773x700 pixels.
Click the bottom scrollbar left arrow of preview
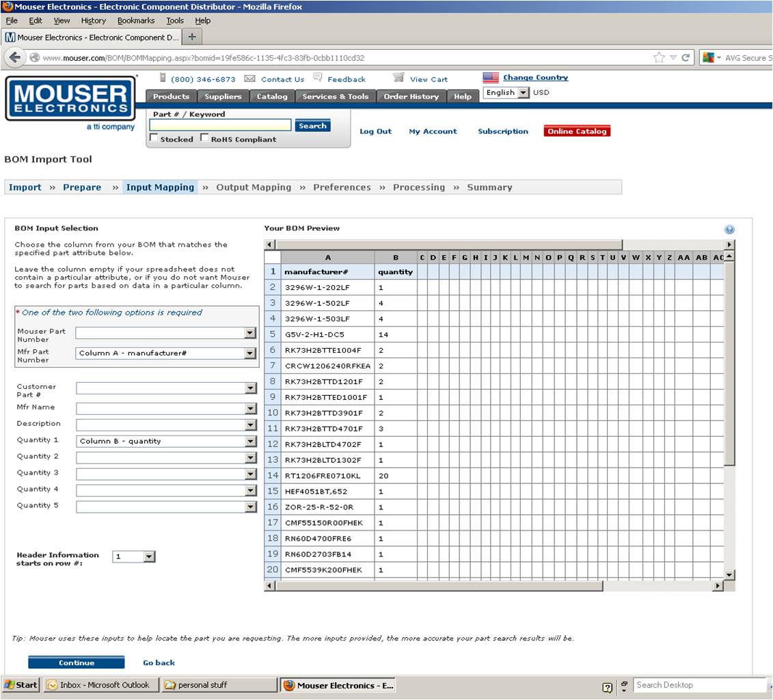[269, 586]
